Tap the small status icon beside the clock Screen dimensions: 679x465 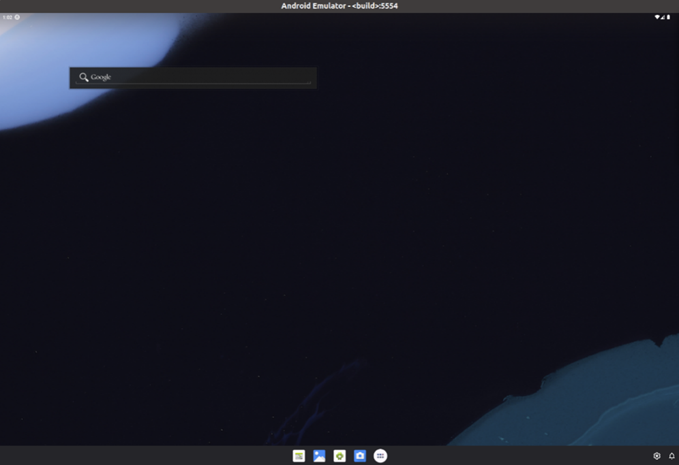pyautogui.click(x=17, y=17)
